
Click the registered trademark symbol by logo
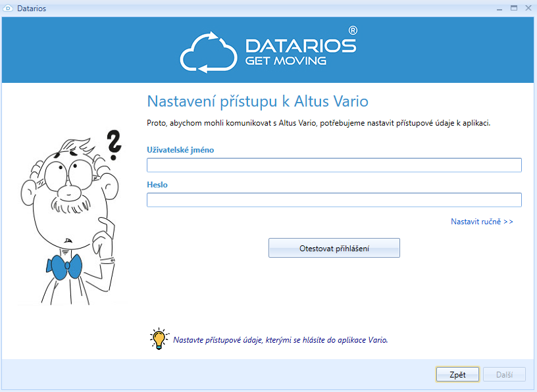click(x=353, y=30)
